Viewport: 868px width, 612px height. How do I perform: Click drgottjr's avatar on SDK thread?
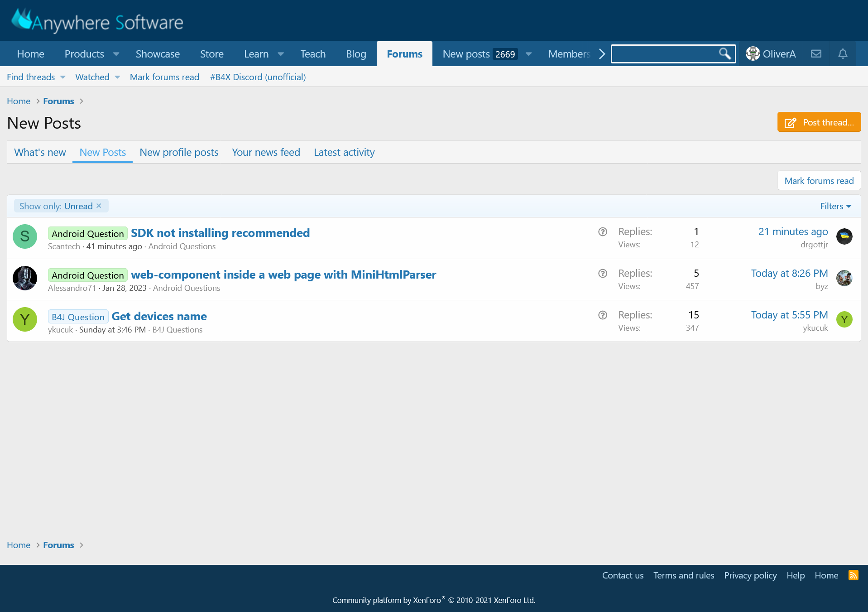pos(844,236)
